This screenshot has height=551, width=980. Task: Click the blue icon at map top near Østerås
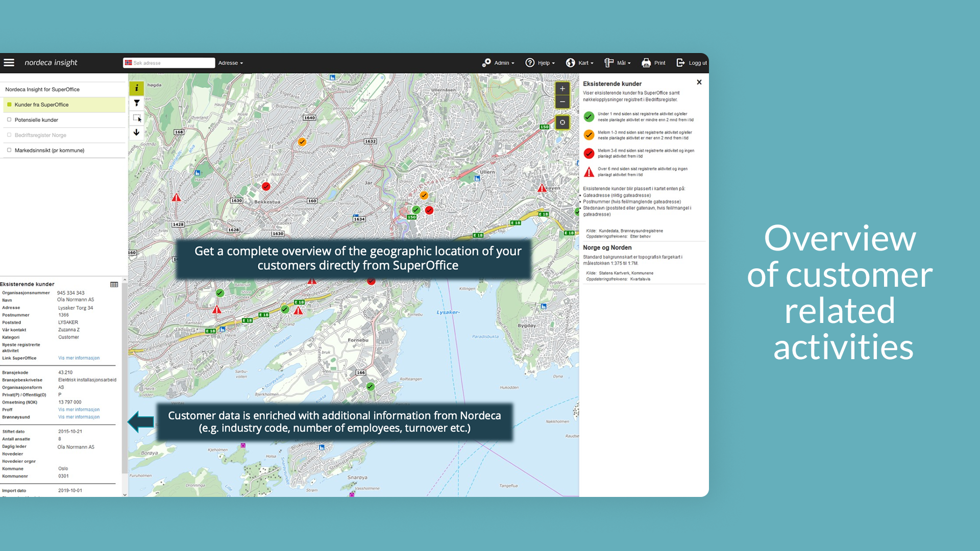[x=332, y=78]
